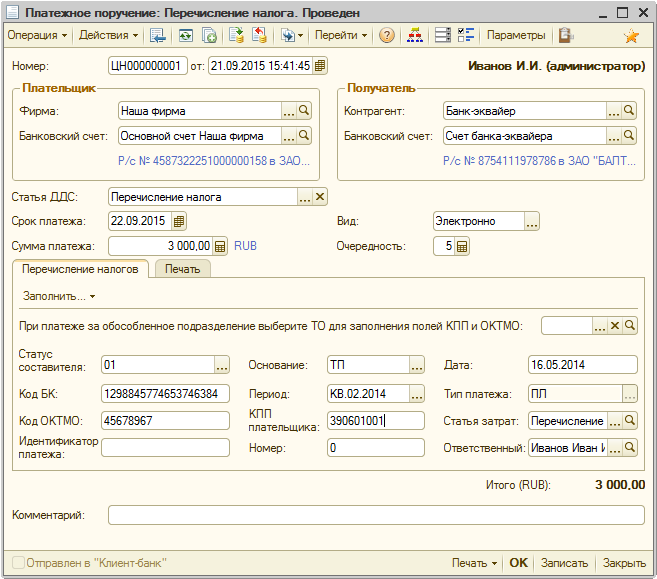Open calculator for Очередность field
This screenshot has height=579, width=657.
click(x=462, y=246)
